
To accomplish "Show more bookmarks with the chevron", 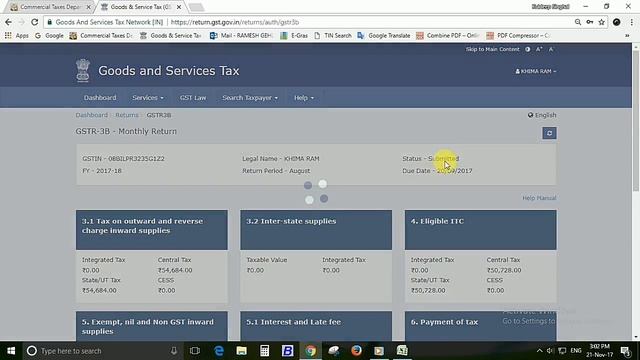I will (x=627, y=36).
